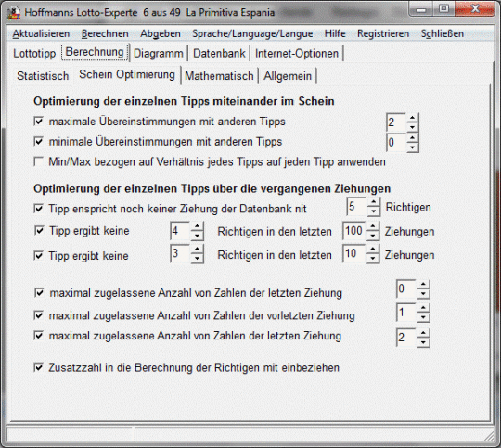Image resolution: width=501 pixels, height=448 pixels.
Task: Uncheck minimale Übereinstimmungen mit anderen Tipps
Action: tap(39, 141)
